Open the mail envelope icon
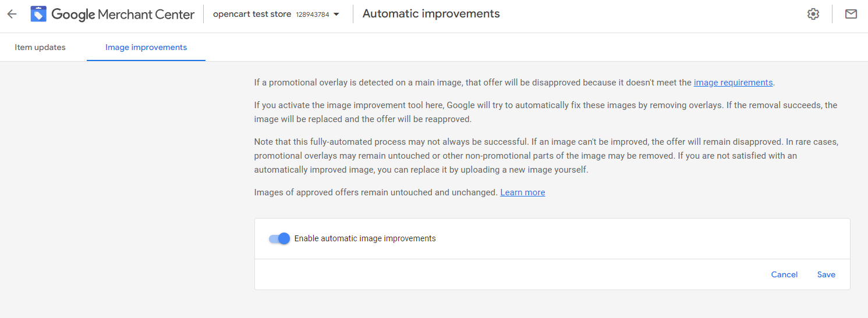Viewport: 868px width, 318px height. (851, 14)
